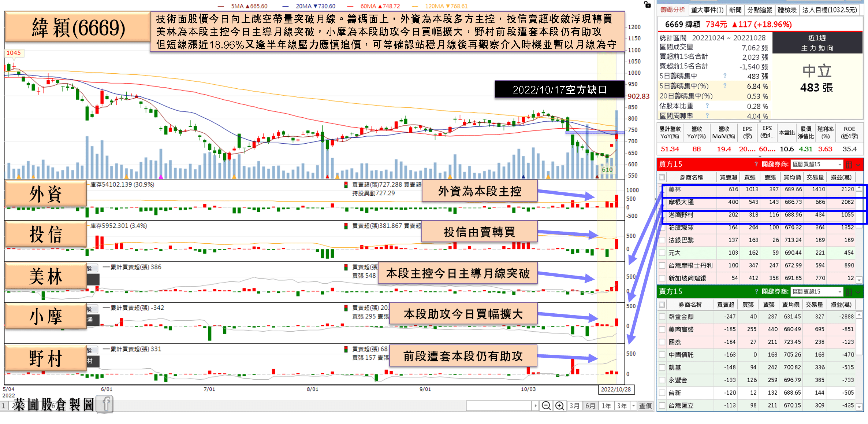Set chart range to 1年
Viewport: 868px width, 424px height.
click(x=606, y=406)
